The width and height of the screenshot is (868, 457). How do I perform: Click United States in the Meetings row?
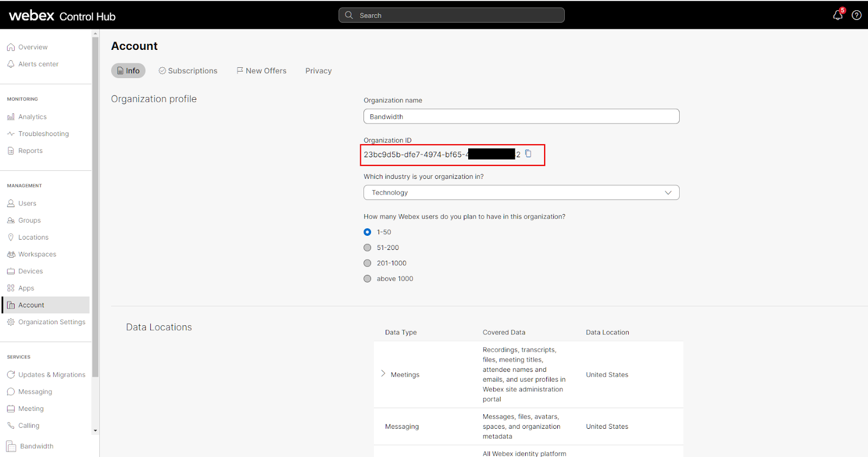click(607, 375)
